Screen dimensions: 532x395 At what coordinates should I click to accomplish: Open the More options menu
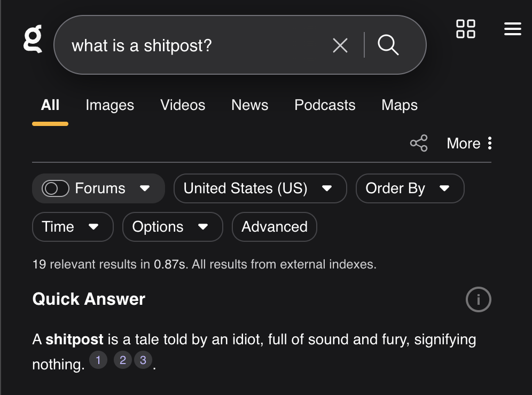(x=470, y=143)
